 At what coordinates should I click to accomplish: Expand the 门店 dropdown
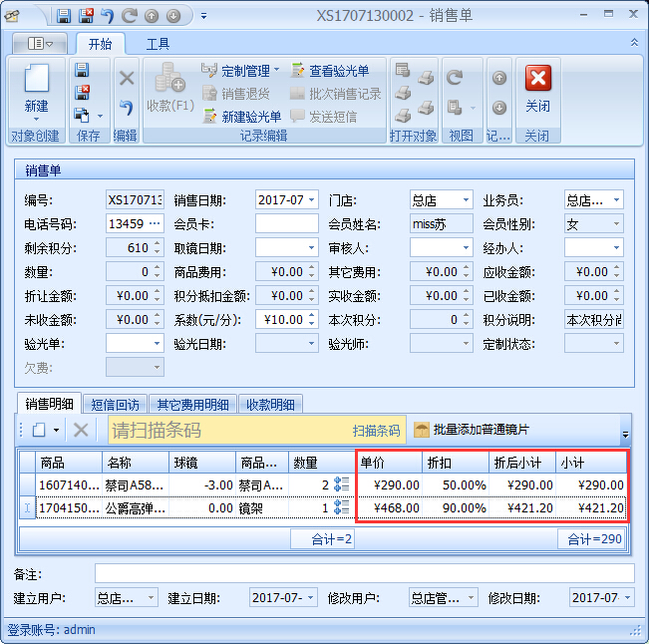pyautogui.click(x=466, y=200)
